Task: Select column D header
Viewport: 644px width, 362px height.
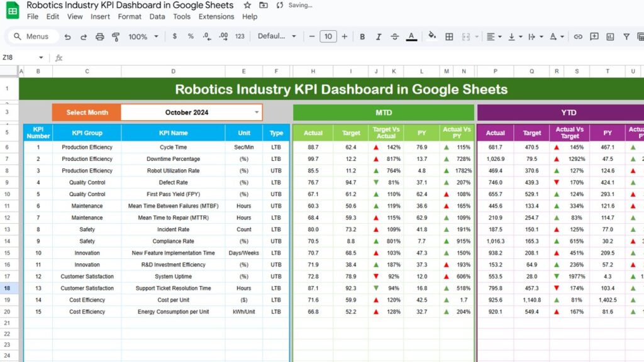Action: [x=173, y=71]
